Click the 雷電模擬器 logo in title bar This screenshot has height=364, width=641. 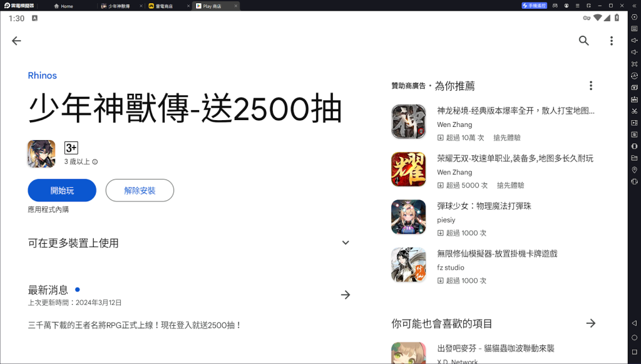point(19,6)
